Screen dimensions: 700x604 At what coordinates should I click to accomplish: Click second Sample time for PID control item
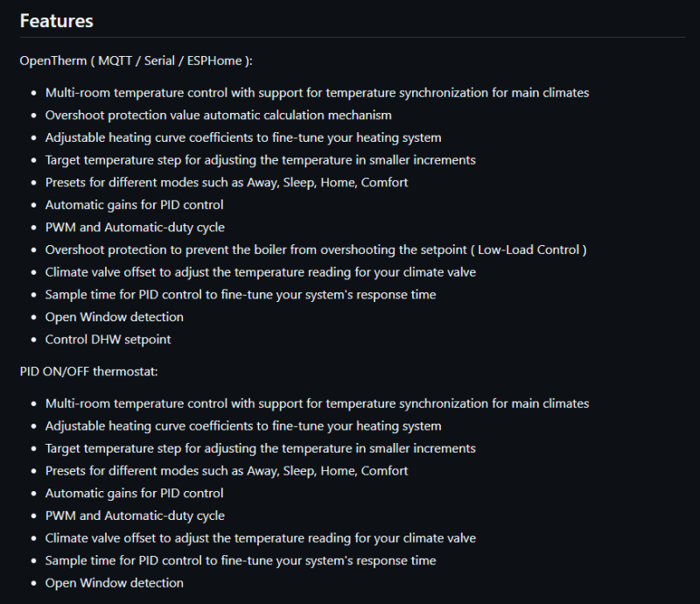coord(241,560)
